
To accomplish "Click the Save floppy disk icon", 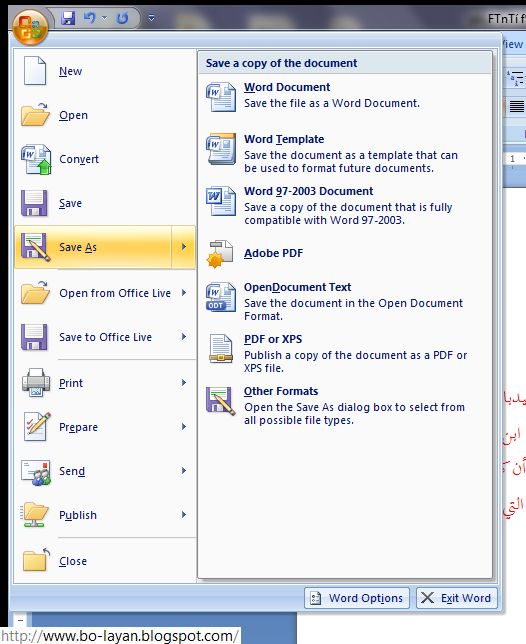I will pos(34,203).
